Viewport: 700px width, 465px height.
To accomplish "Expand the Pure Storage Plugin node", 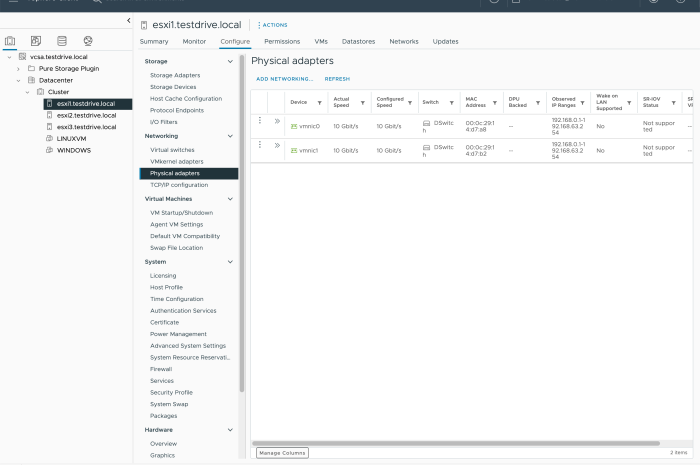I will [x=18, y=68].
